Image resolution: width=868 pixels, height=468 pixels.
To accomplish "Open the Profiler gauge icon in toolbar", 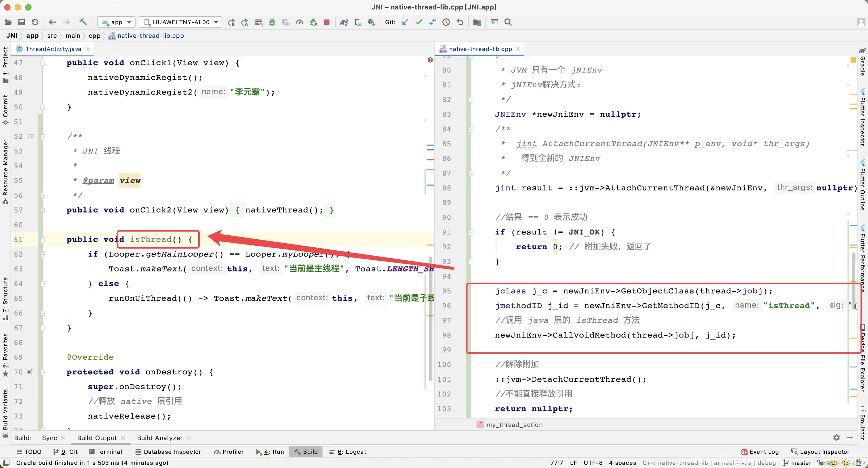I will click(x=299, y=22).
